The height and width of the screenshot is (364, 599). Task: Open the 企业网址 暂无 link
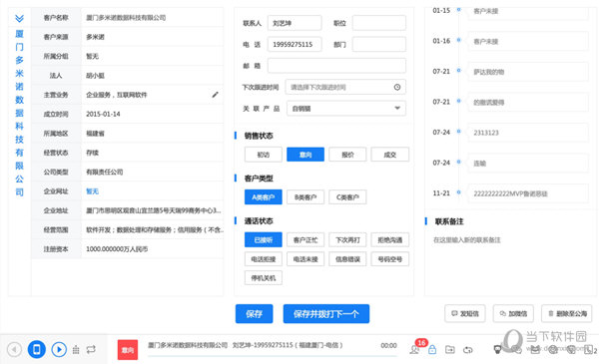click(x=92, y=191)
